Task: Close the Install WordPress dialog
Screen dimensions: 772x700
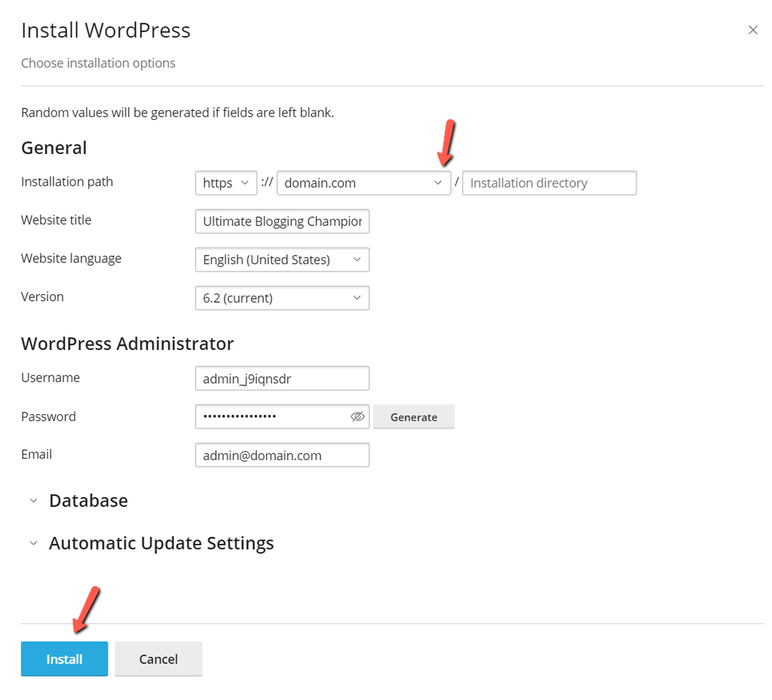Action: pos(752,29)
